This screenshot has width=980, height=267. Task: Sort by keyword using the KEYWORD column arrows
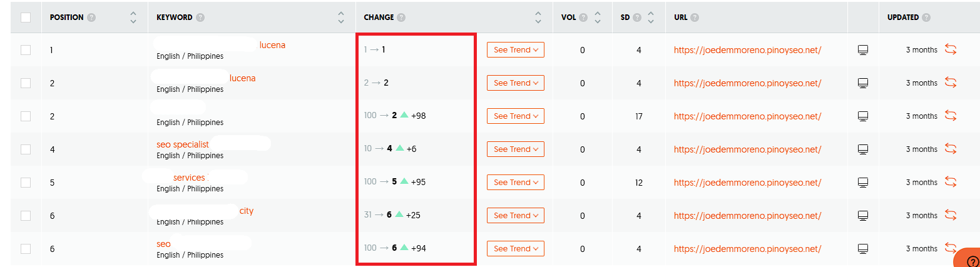pos(340,18)
